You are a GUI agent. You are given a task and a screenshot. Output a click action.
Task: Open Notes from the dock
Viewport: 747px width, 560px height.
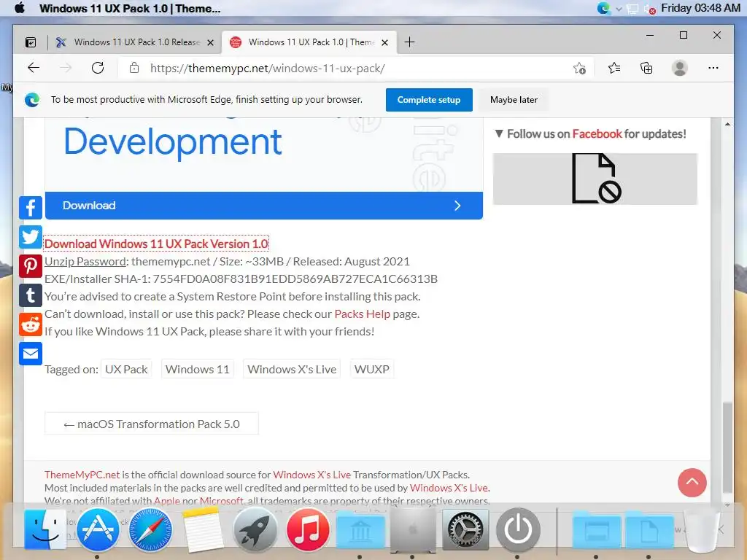[x=203, y=531]
